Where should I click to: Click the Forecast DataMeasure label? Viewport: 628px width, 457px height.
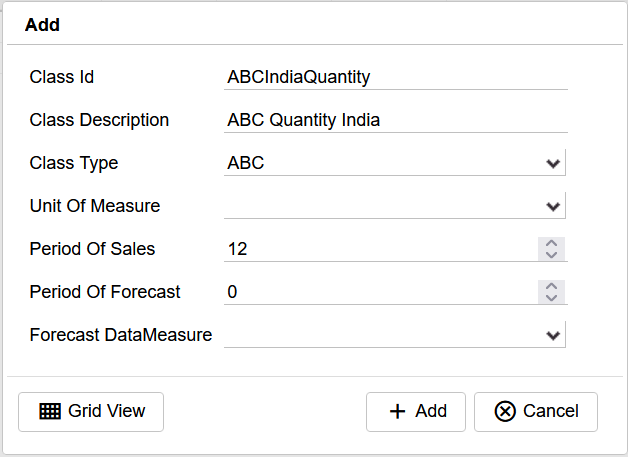pos(121,335)
